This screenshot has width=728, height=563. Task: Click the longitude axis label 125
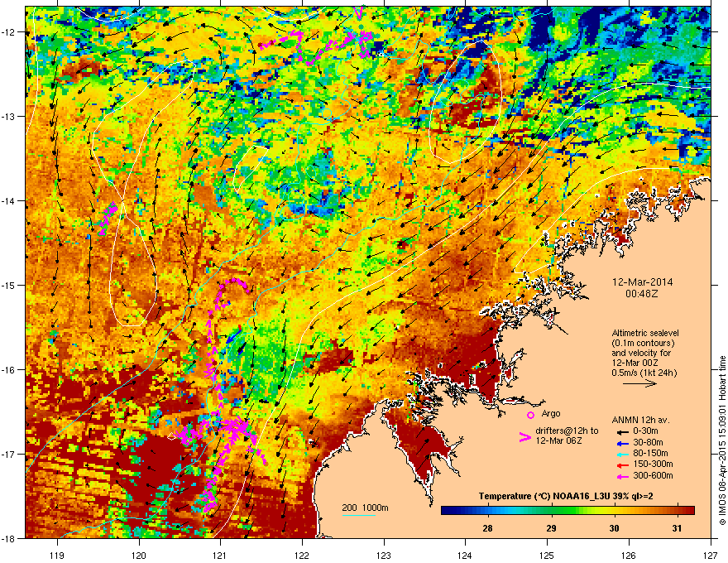[547, 555]
